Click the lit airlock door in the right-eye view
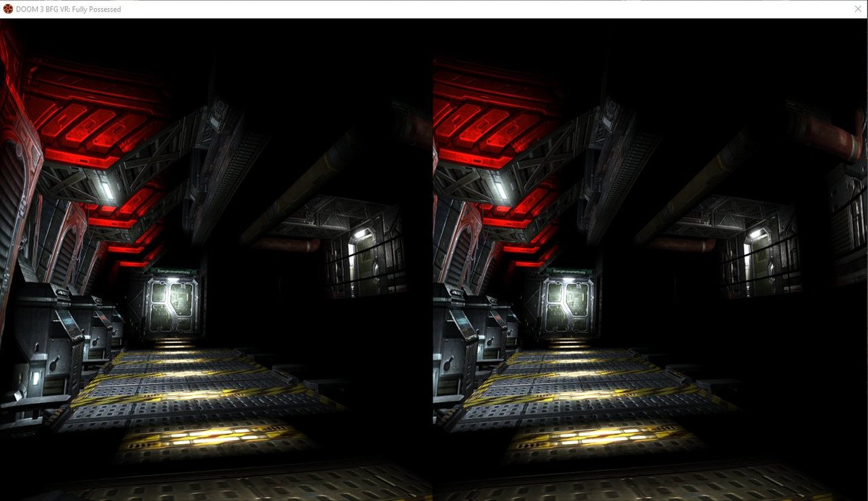The height and width of the screenshot is (501, 868). [x=569, y=306]
